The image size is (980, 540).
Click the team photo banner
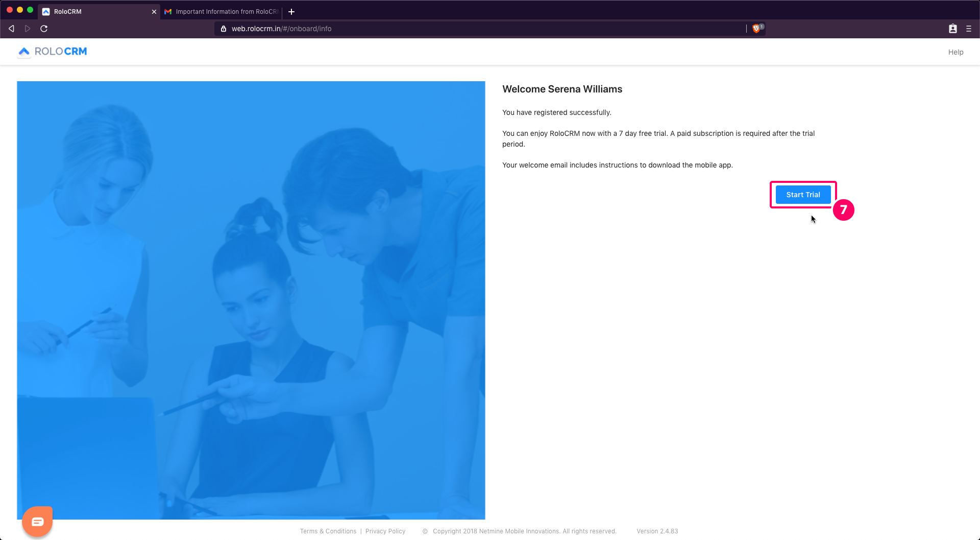point(251,300)
